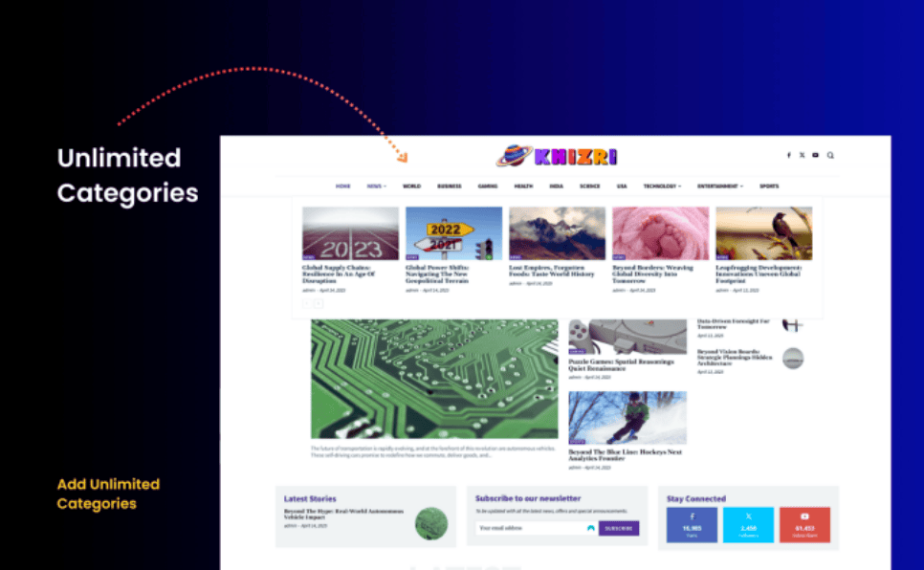Select the World menu item
Screen dimensions: 924x570
[411, 186]
